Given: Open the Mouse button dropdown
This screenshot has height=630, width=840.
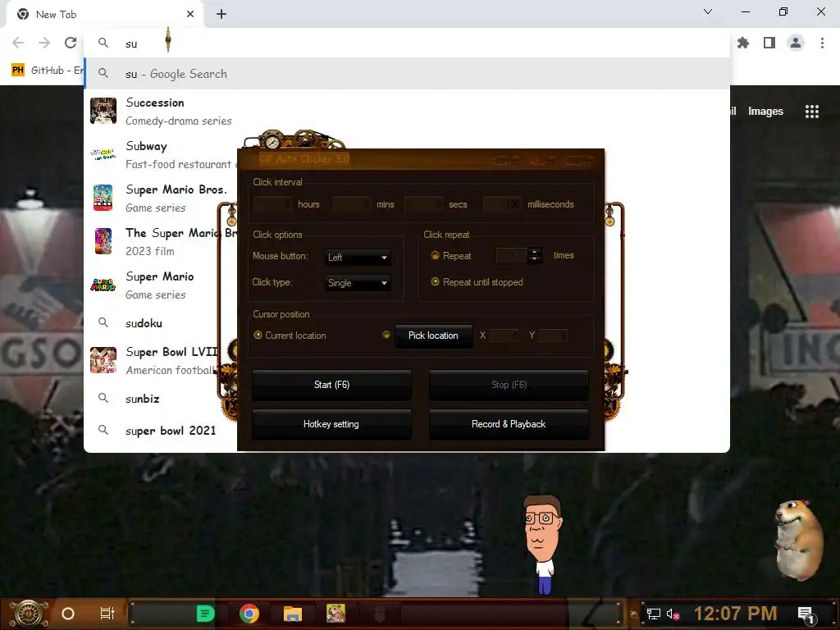Looking at the screenshot, I should tap(358, 257).
